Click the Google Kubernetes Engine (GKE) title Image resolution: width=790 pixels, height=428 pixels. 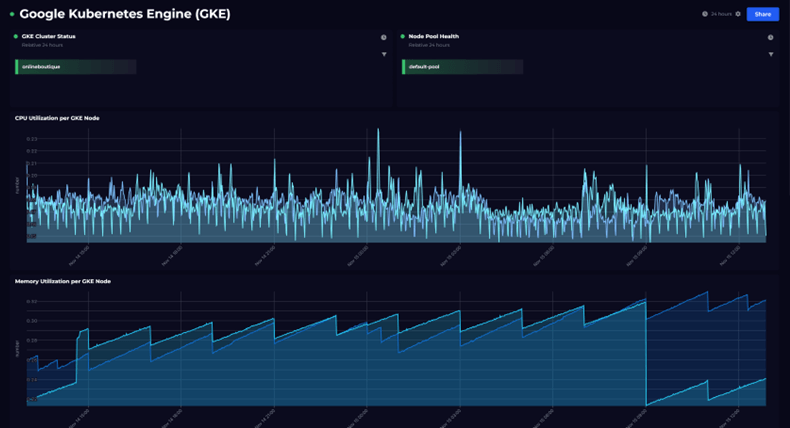coord(125,14)
